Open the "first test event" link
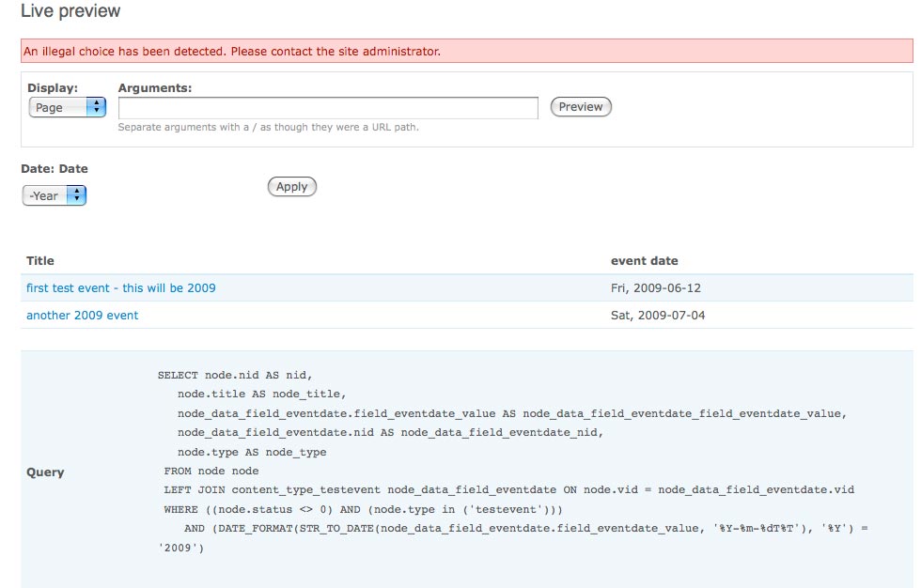The width and height of the screenshot is (921, 588). pos(121,288)
